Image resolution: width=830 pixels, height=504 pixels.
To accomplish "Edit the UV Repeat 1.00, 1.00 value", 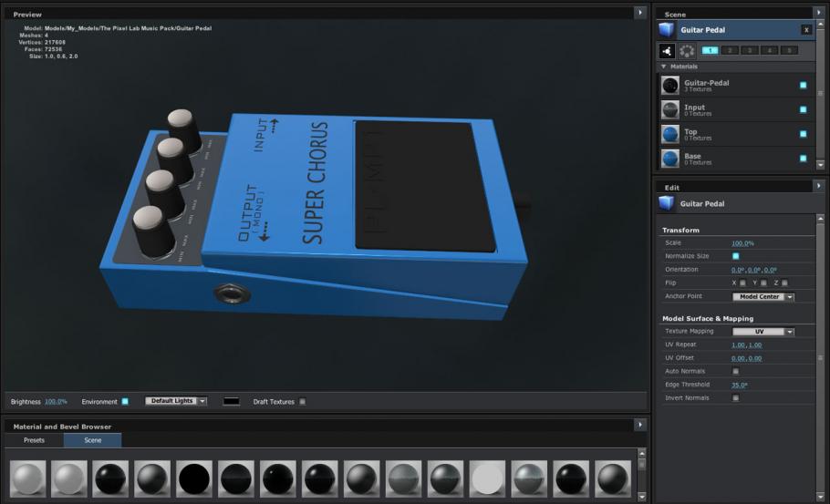I will click(x=746, y=345).
